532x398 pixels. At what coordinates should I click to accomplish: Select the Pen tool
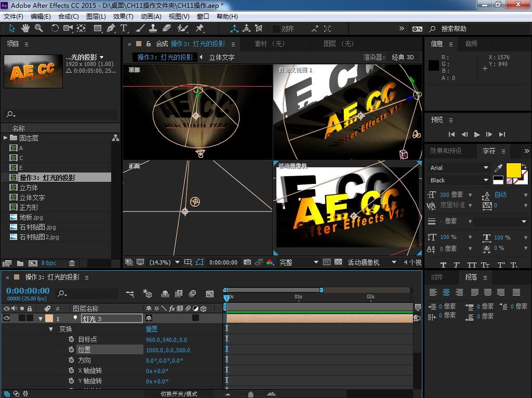pos(111,29)
